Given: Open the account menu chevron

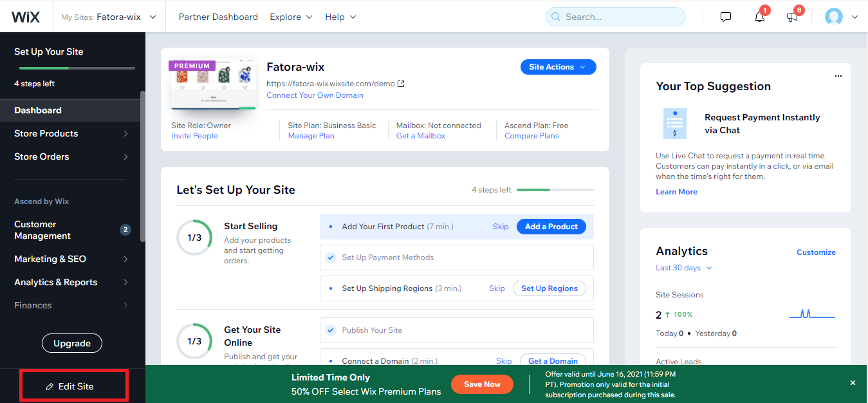Looking at the screenshot, I should pos(854,17).
